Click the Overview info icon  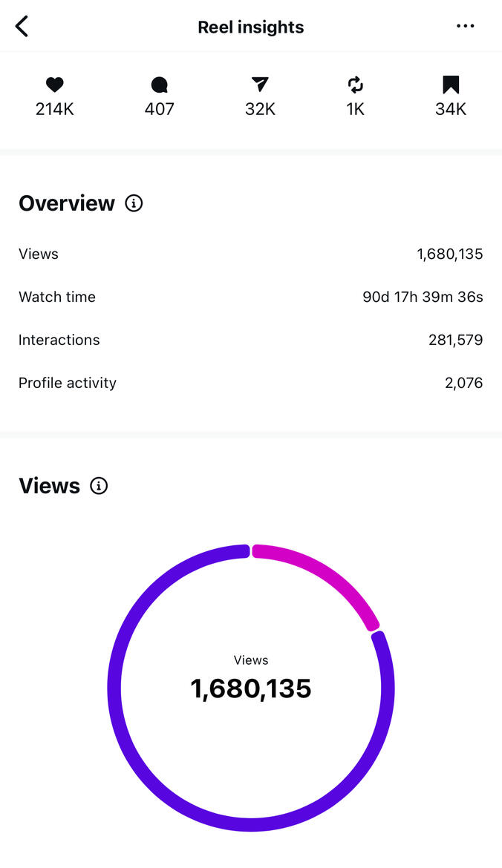(x=134, y=203)
